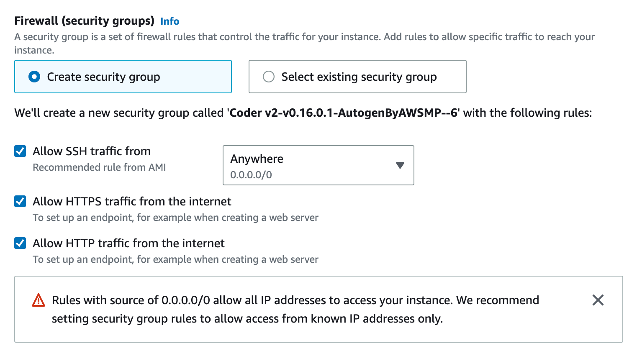Click the dropdown arrow next to Anywhere
Viewport: 637px width, 364px height.
(x=400, y=165)
